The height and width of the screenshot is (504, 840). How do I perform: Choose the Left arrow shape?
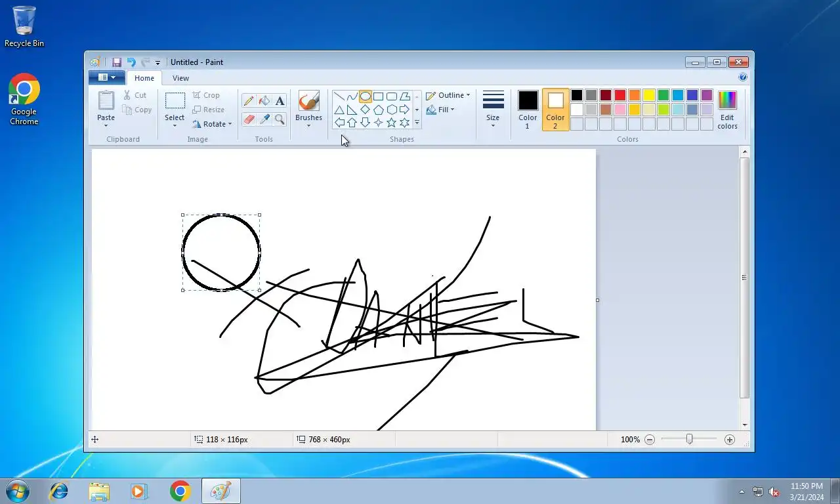[x=339, y=123]
